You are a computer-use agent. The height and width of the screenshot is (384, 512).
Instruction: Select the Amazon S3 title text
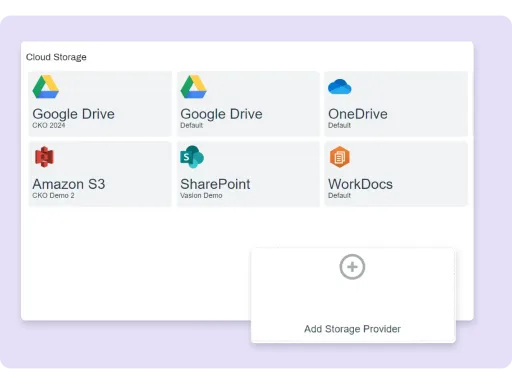pyautogui.click(x=69, y=184)
